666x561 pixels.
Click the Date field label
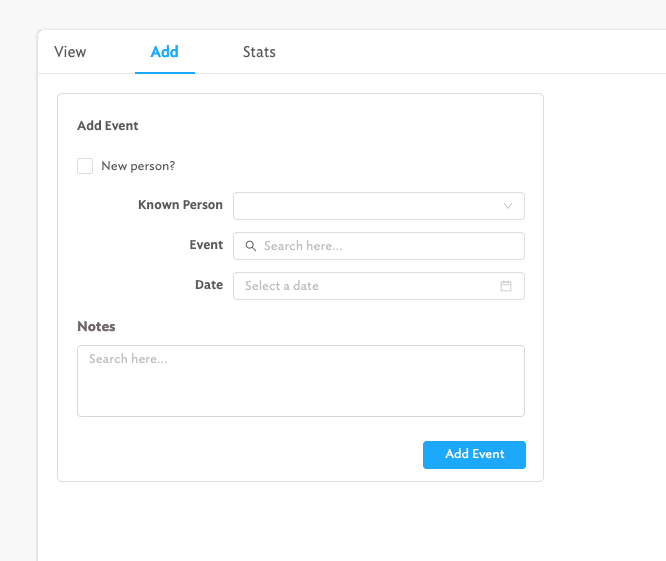coord(209,285)
